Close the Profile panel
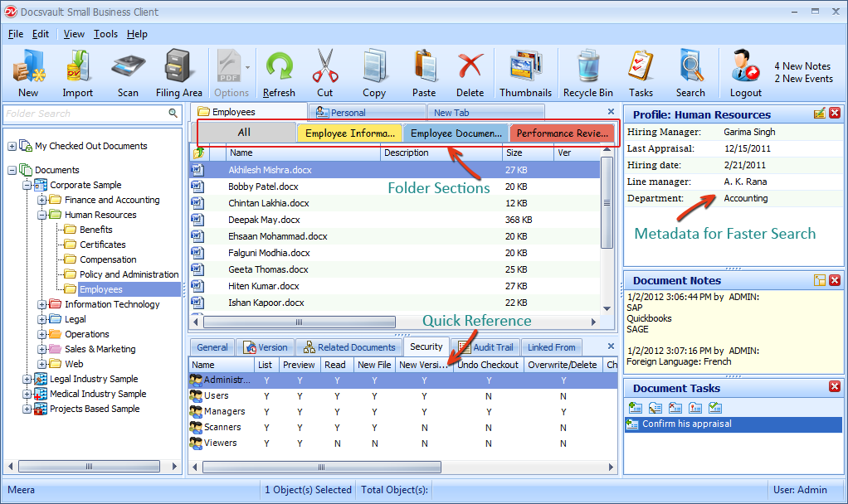848x504 pixels. pos(835,113)
